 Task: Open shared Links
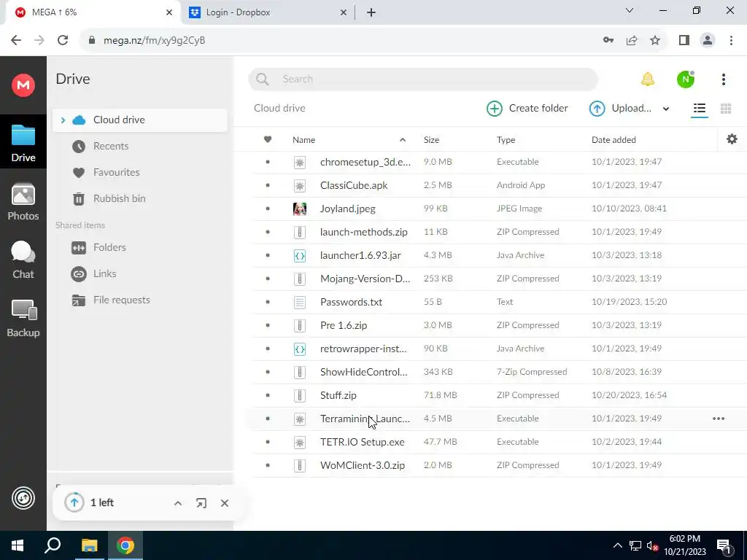105,274
